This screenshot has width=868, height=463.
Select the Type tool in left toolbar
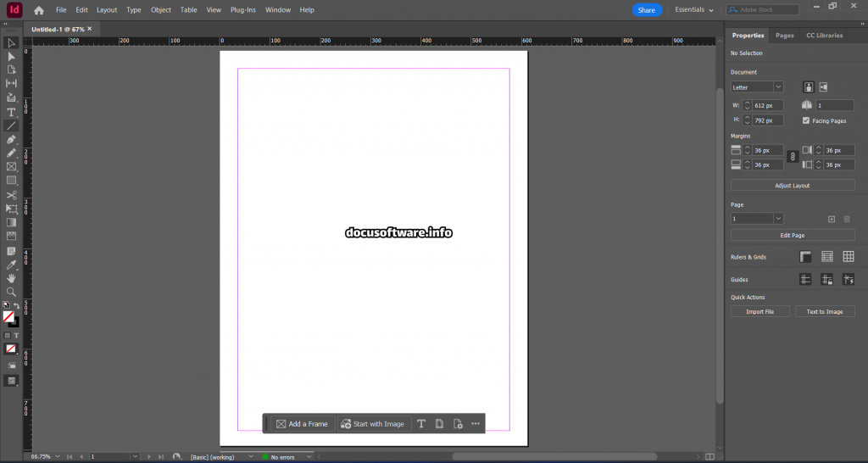coord(11,112)
